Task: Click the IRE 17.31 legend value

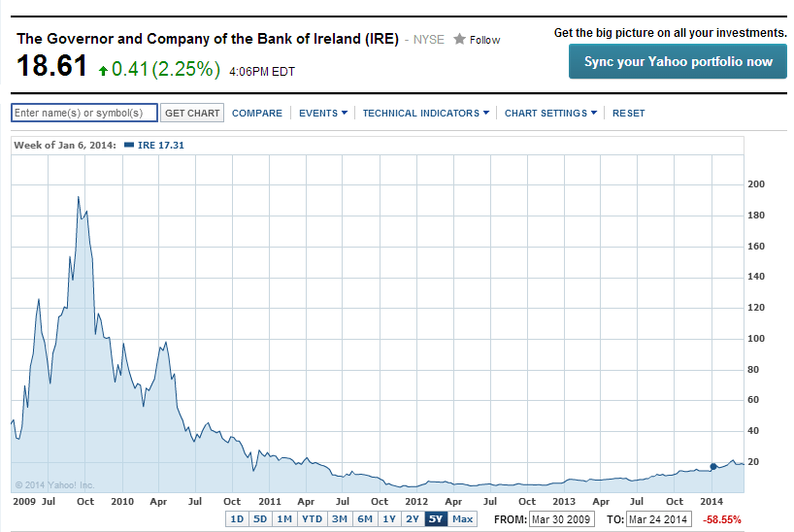Action: coord(161,145)
